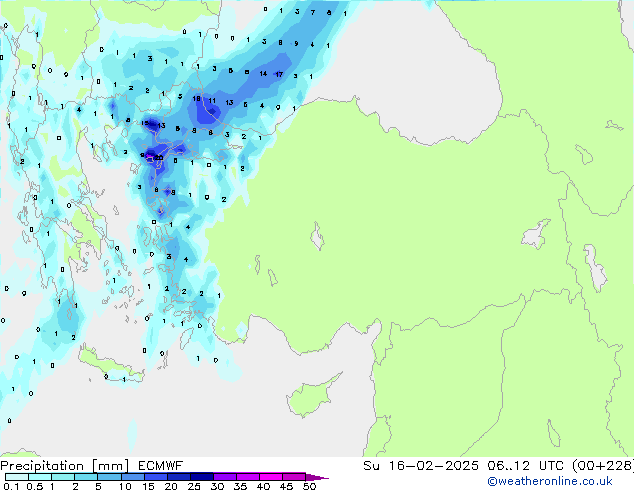Select the legend label '15'
The image size is (634, 490).
tap(148, 486)
